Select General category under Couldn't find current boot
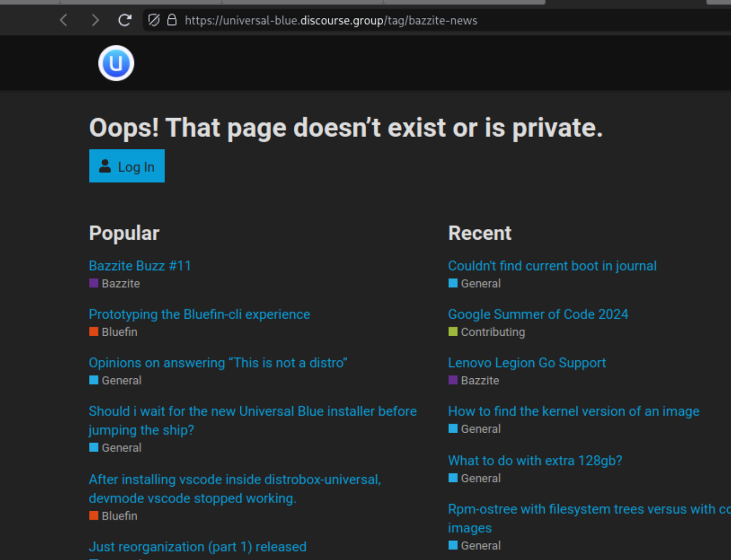The height and width of the screenshot is (560, 731). pyautogui.click(x=475, y=283)
